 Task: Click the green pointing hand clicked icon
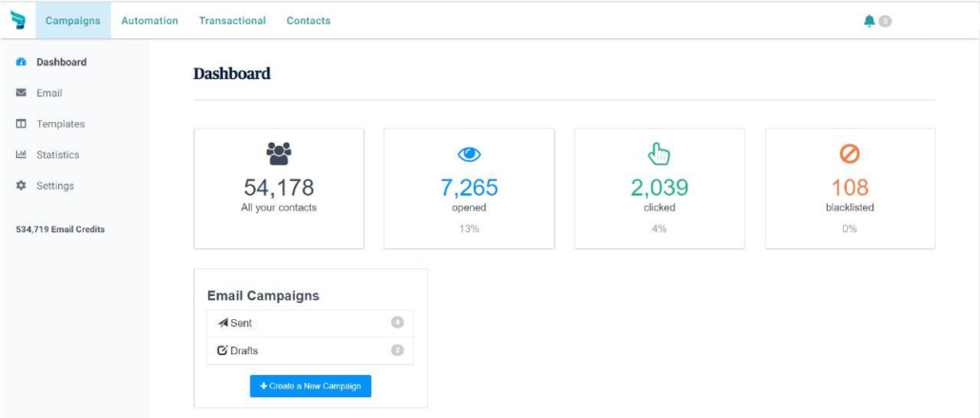(x=658, y=154)
